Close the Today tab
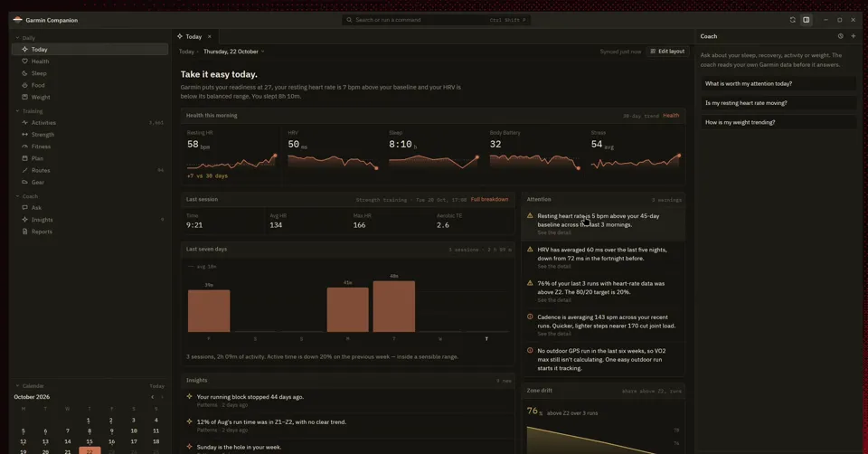The width and height of the screenshot is (868, 454). point(209,36)
